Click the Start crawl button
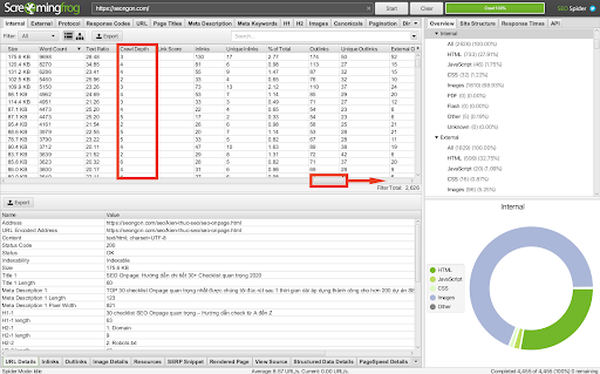The image size is (600, 374). 391,8
